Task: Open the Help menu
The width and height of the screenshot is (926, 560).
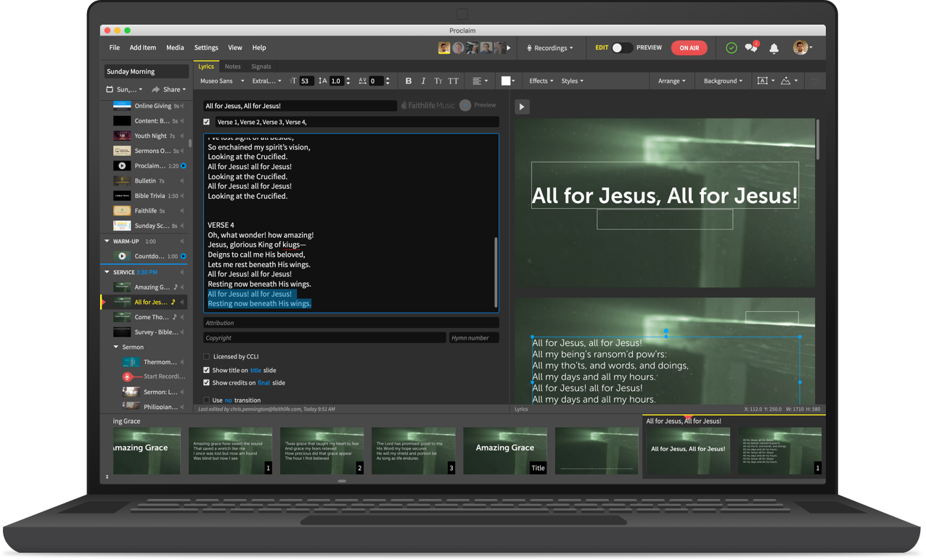Action: [259, 48]
